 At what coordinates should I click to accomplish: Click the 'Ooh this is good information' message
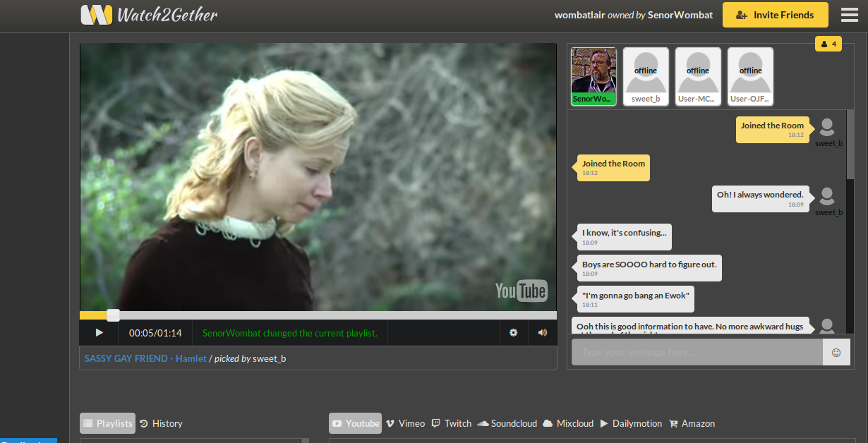pyautogui.click(x=690, y=326)
